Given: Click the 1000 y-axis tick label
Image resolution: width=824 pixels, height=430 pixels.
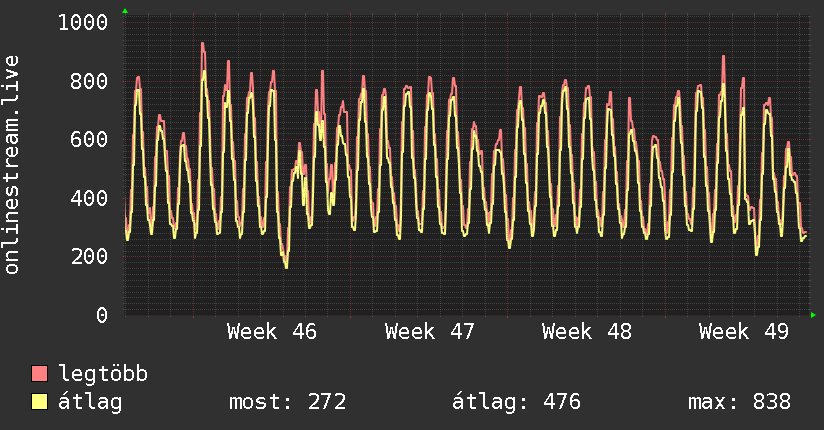Looking at the screenshot, I should pos(83,23).
